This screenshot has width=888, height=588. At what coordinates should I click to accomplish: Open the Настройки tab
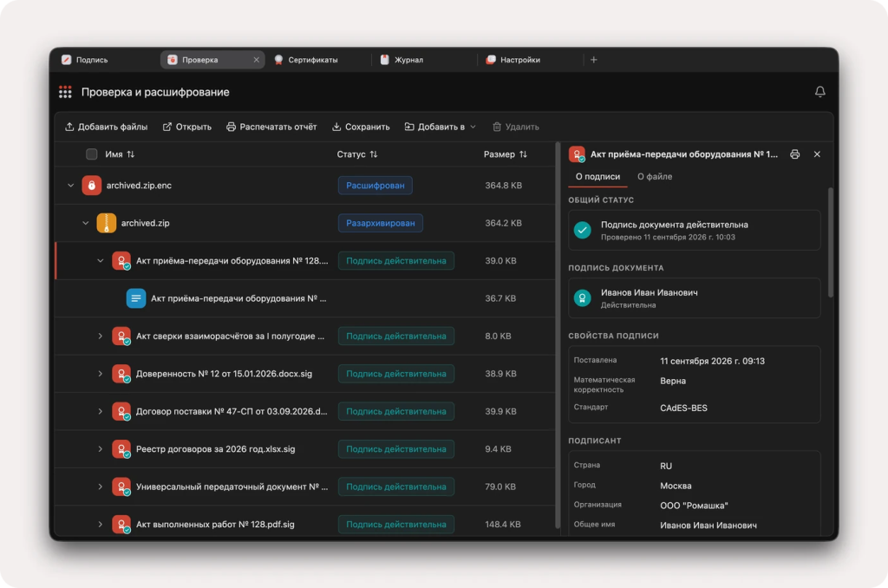pyautogui.click(x=531, y=60)
